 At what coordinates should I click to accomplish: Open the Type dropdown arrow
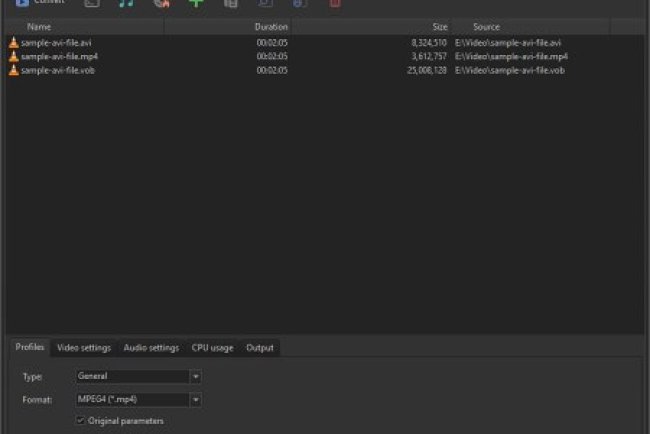tap(196, 376)
